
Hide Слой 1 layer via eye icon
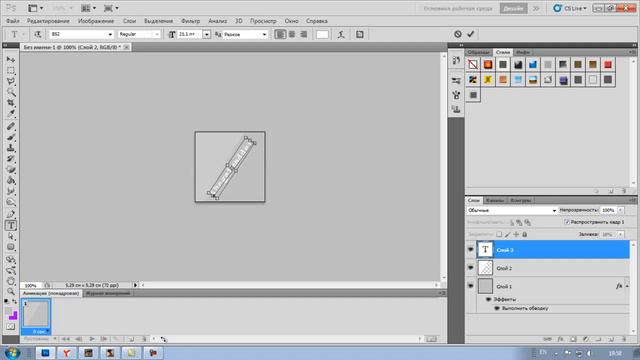coord(471,286)
